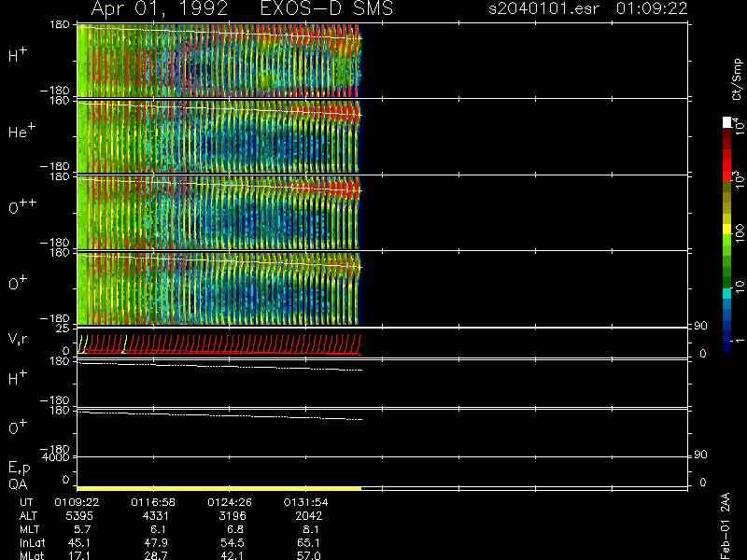The height and width of the screenshot is (560, 747).
Task: Click the altitude value '2042'
Action: pyautogui.click(x=308, y=516)
